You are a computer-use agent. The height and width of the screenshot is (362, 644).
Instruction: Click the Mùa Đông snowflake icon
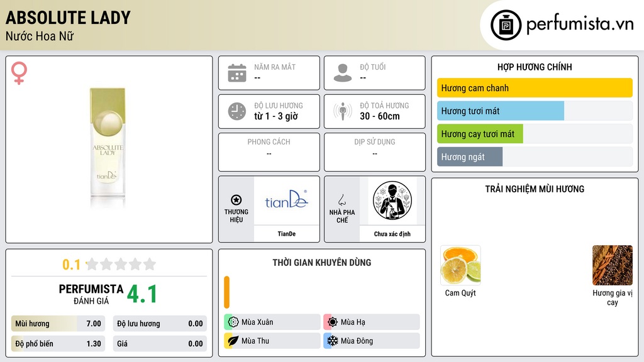pyautogui.click(x=333, y=341)
